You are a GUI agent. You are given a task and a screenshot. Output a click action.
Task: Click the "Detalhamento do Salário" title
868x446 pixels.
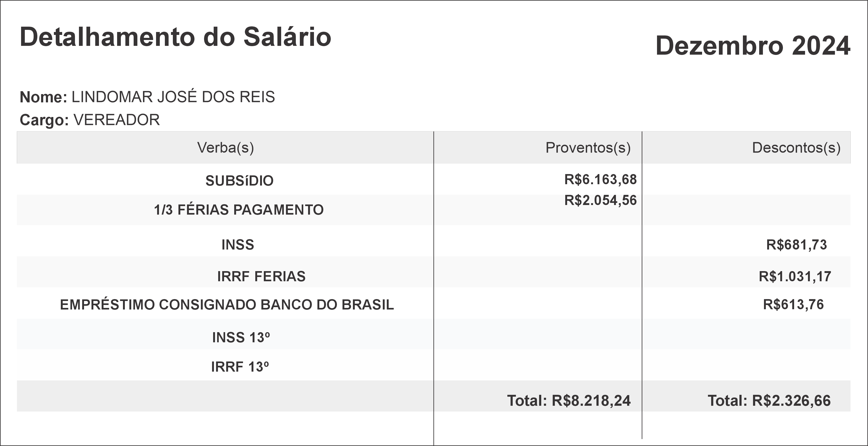point(176,37)
